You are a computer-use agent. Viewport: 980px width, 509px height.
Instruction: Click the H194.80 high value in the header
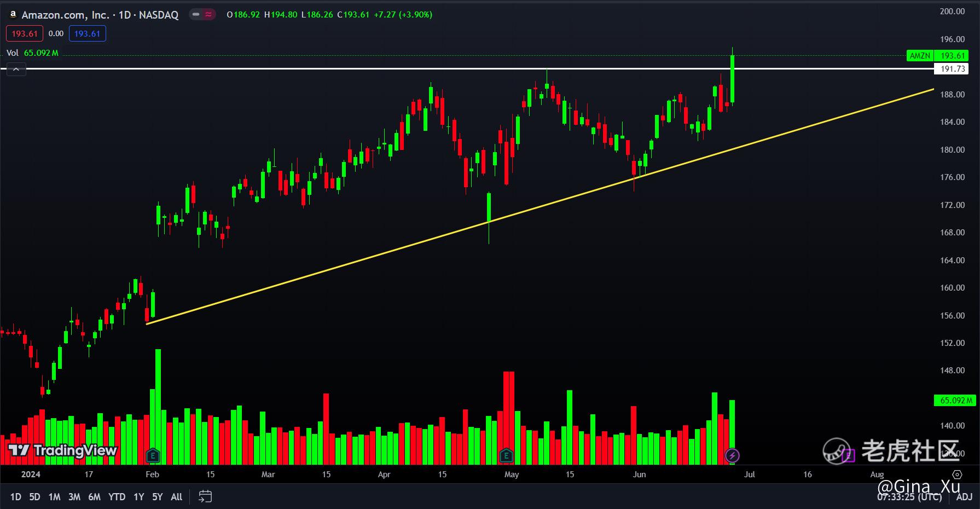point(281,15)
